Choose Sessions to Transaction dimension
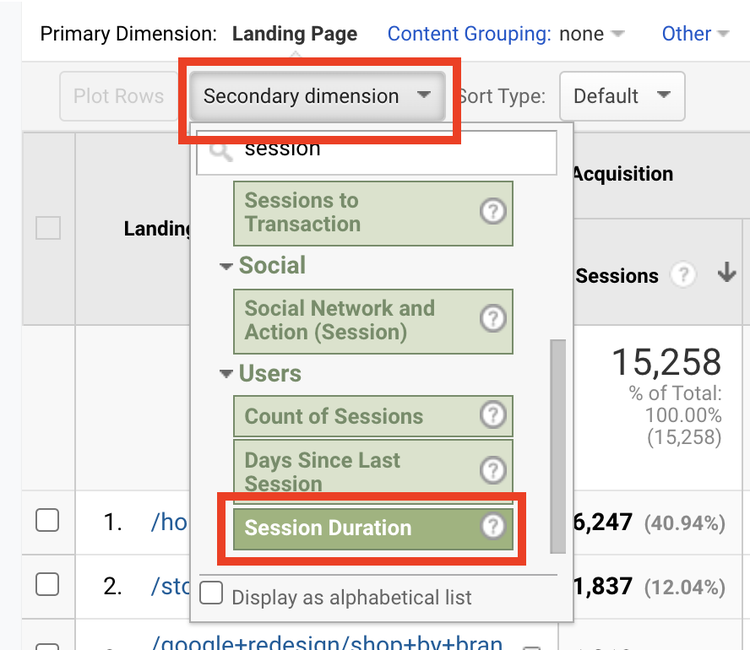The height and width of the screenshot is (650, 750). [373, 213]
